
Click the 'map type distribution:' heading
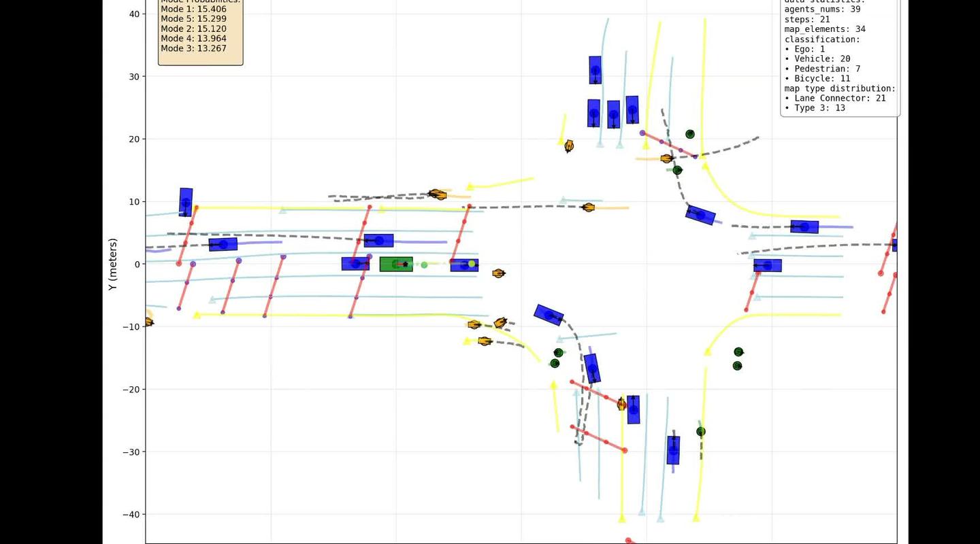click(840, 88)
